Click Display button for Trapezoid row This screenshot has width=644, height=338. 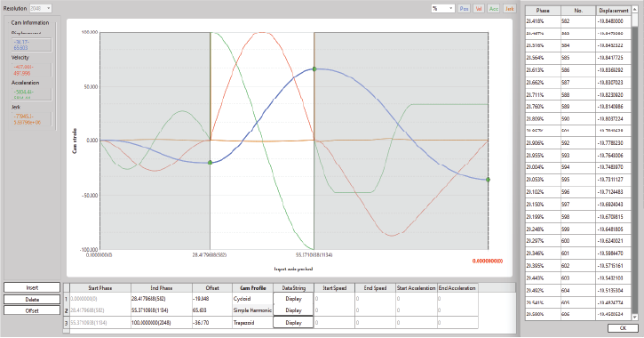pos(293,323)
